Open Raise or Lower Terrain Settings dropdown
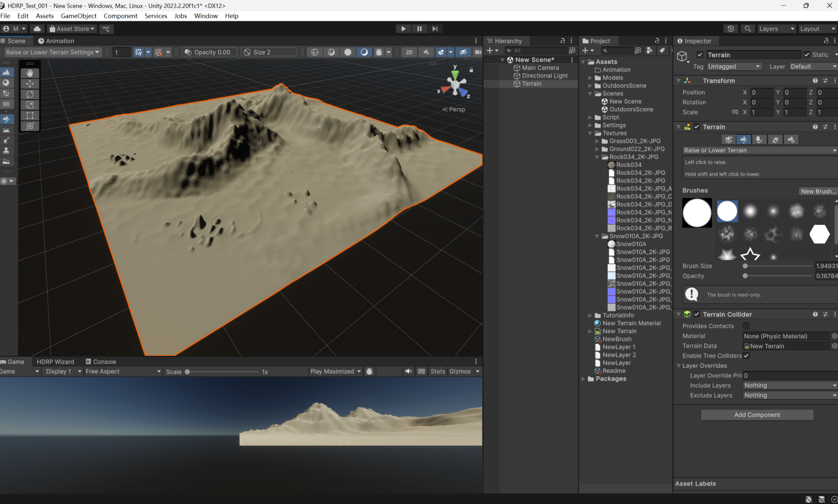838x504 pixels. [x=52, y=52]
